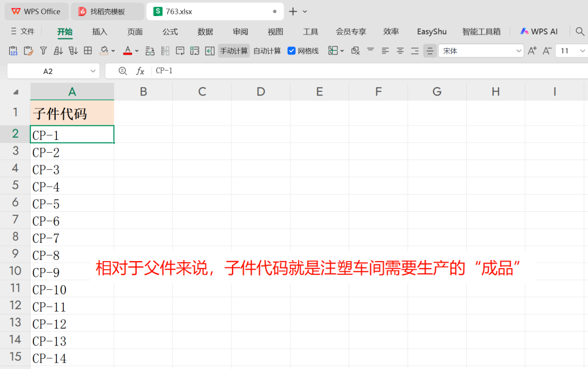Image resolution: width=588 pixels, height=369 pixels.
Task: Click the green rows convert icon
Action: point(195,51)
